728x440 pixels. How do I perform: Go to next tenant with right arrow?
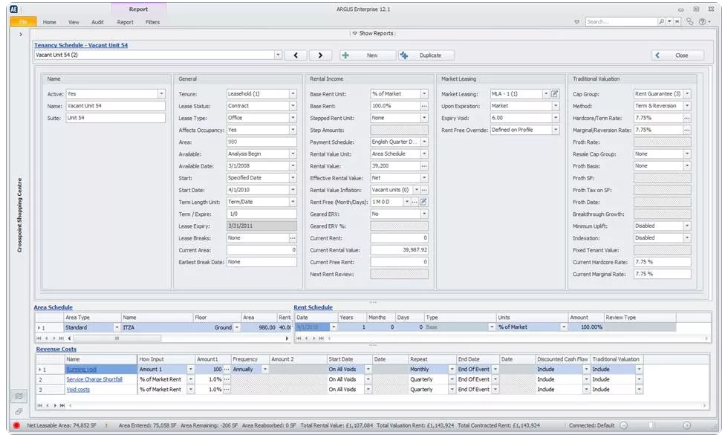(320, 55)
